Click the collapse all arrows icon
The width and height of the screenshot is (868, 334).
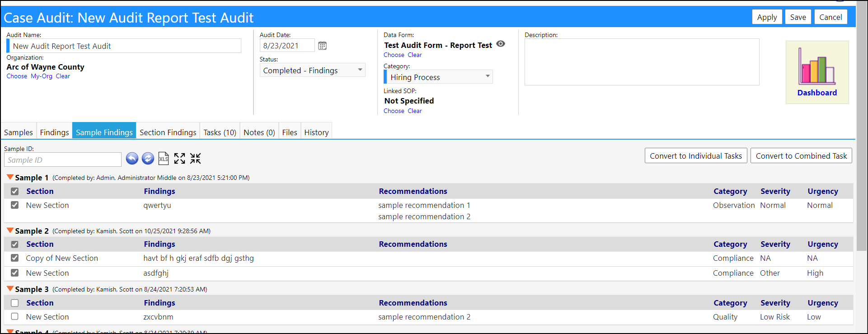195,158
